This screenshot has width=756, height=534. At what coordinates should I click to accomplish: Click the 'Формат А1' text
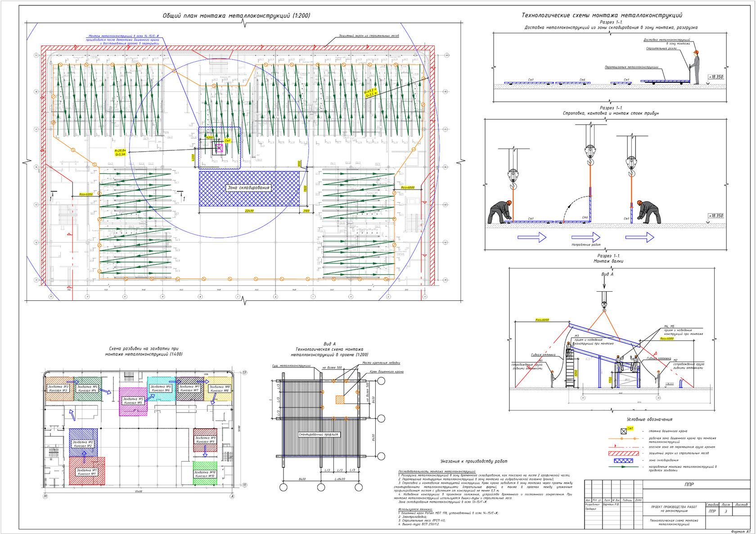[741, 532]
